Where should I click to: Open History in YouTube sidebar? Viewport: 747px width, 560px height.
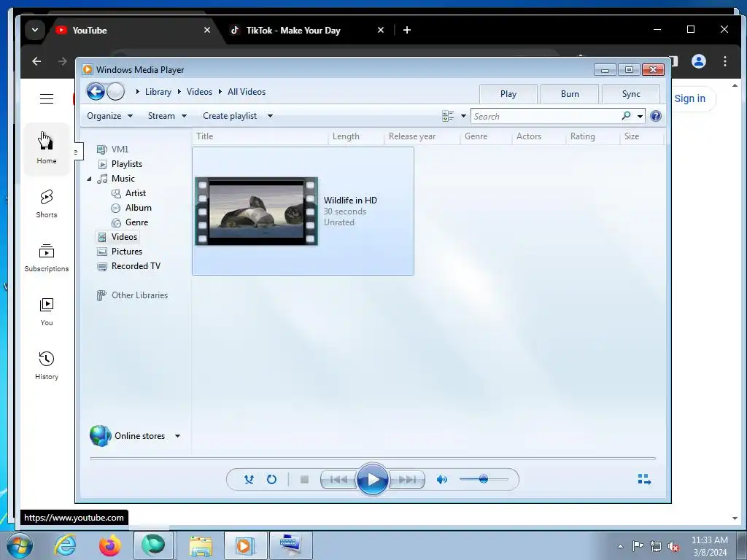[x=47, y=365]
